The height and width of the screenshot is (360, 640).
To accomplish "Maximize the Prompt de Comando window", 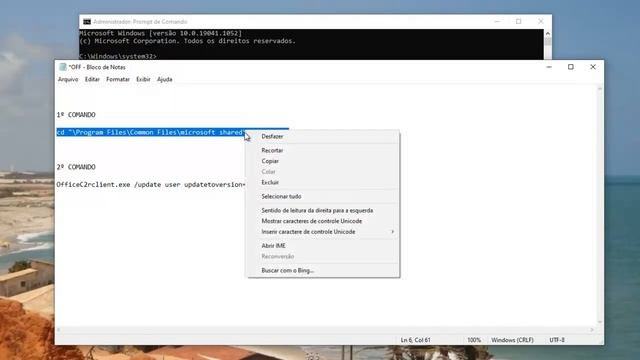I will (518, 22).
